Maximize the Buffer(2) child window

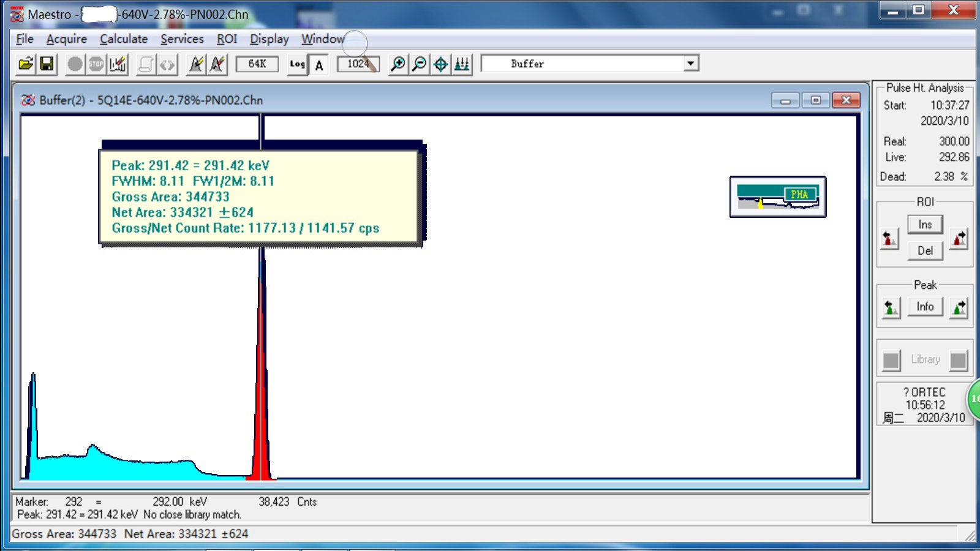click(816, 100)
